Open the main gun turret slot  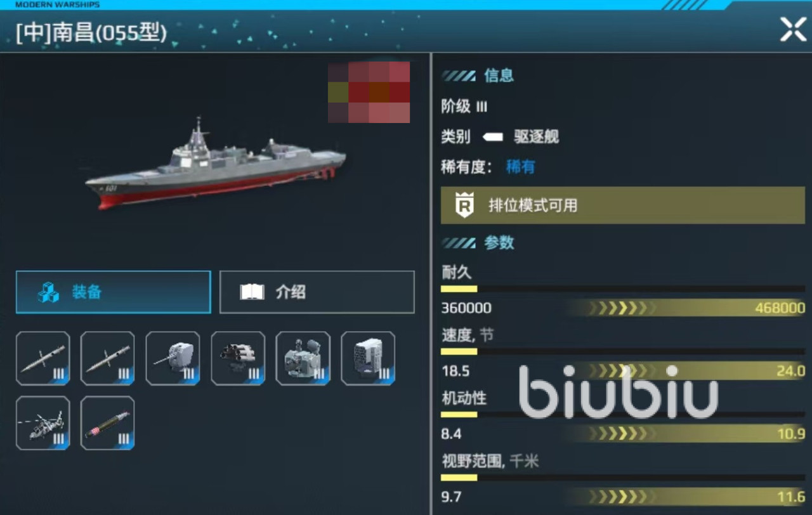coord(173,358)
